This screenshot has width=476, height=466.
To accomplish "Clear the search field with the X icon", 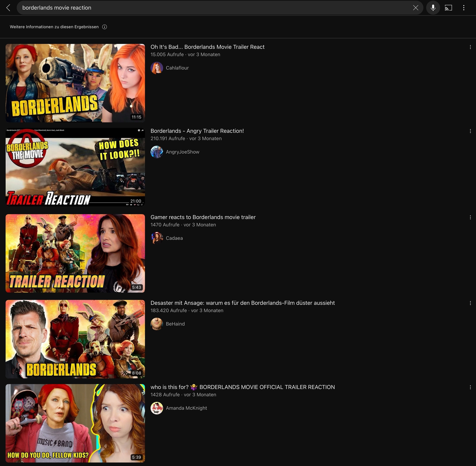I will 416,8.
